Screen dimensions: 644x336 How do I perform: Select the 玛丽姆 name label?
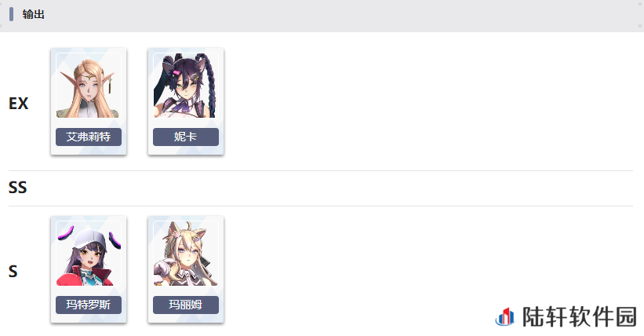[186, 305]
